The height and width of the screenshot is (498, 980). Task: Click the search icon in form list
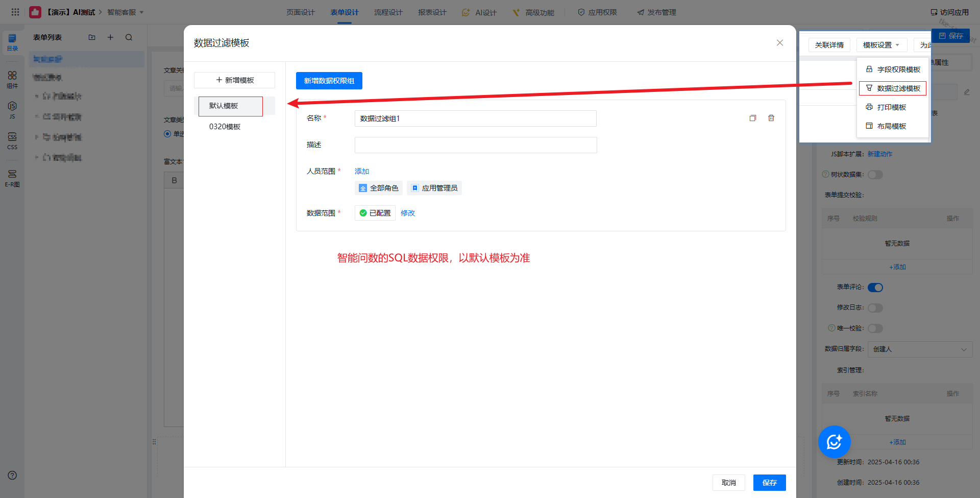129,37
